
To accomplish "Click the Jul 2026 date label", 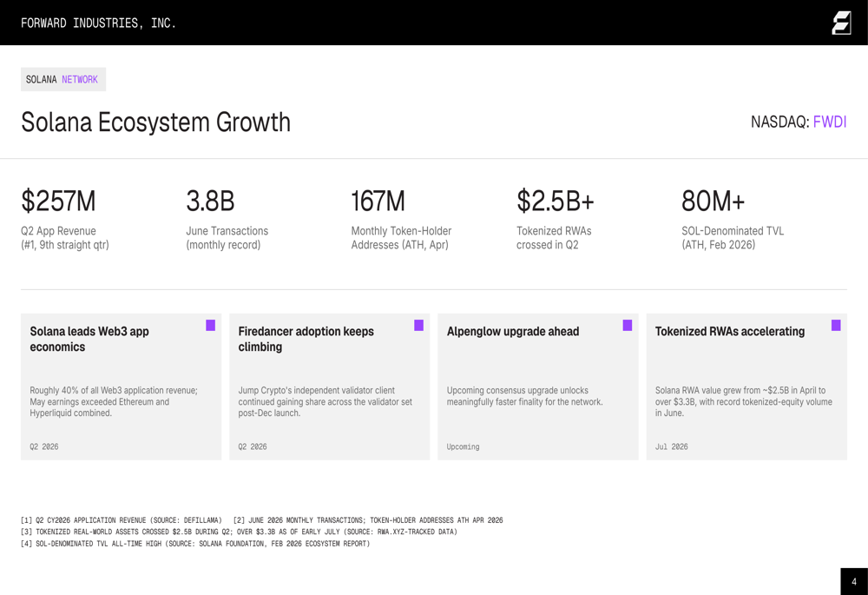I will (672, 446).
